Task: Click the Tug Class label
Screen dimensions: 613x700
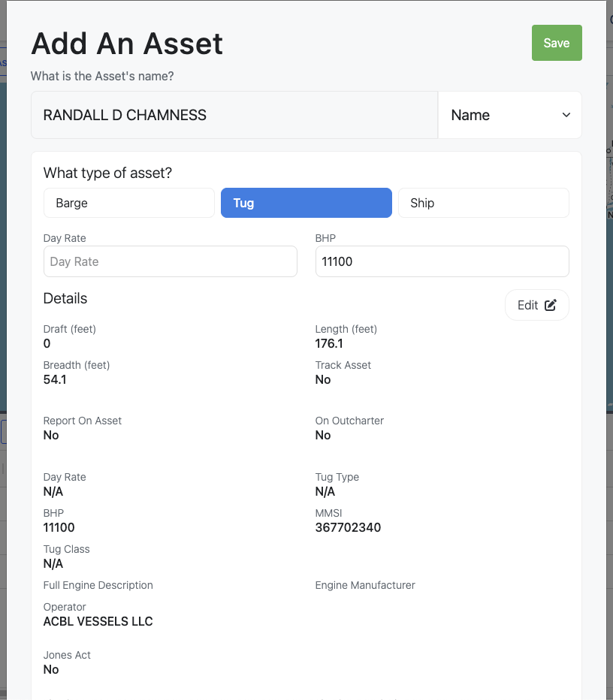Action: (x=66, y=549)
